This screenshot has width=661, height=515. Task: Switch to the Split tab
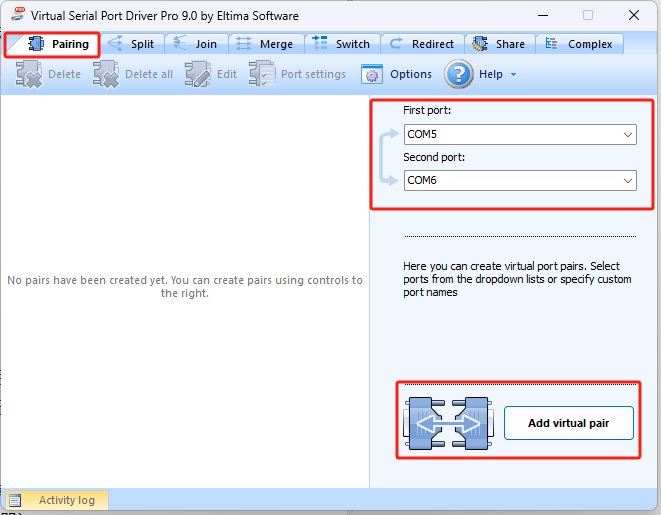click(x=132, y=44)
